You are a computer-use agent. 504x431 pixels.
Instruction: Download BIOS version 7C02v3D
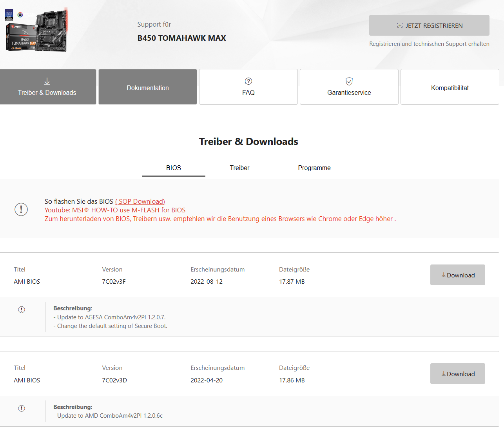[x=458, y=374]
